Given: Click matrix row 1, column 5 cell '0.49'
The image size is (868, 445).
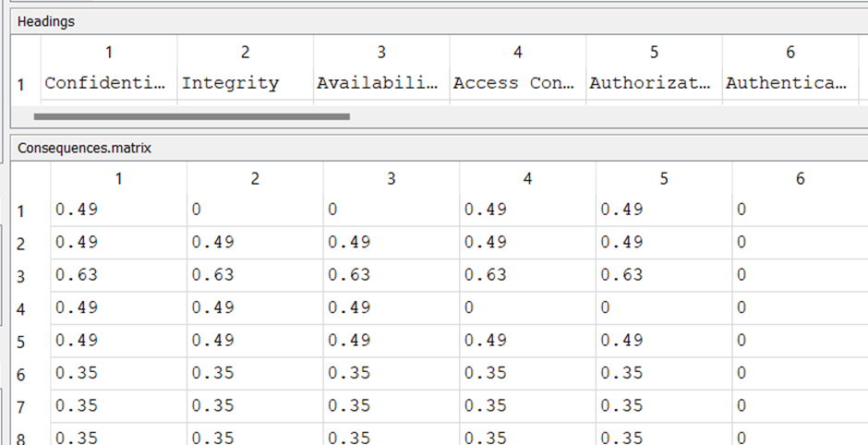Looking at the screenshot, I should (x=663, y=210).
